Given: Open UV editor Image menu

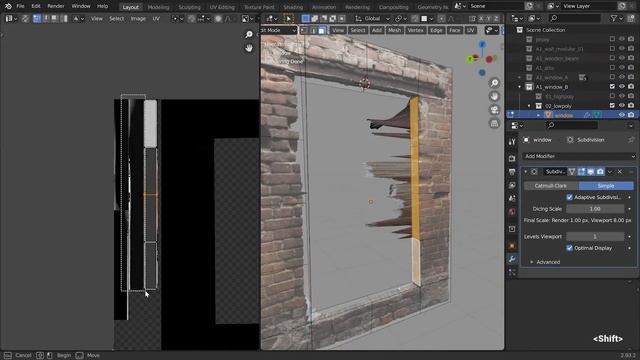Looking at the screenshot, I should (138, 18).
